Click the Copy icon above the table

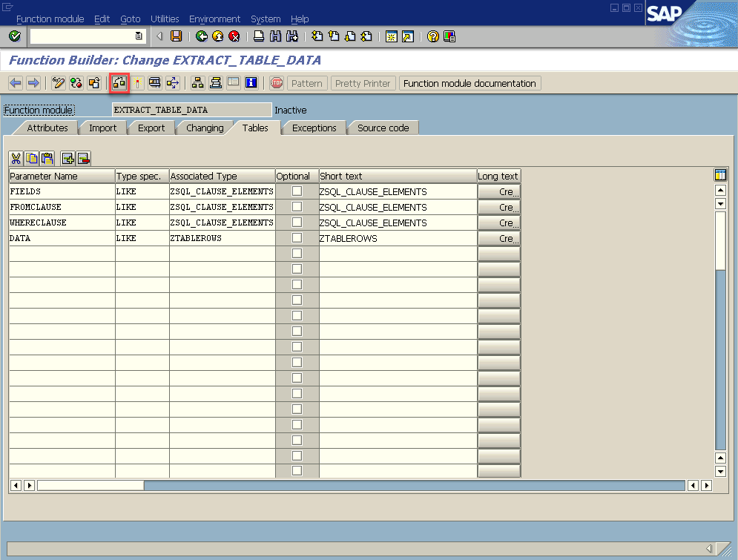click(x=32, y=159)
